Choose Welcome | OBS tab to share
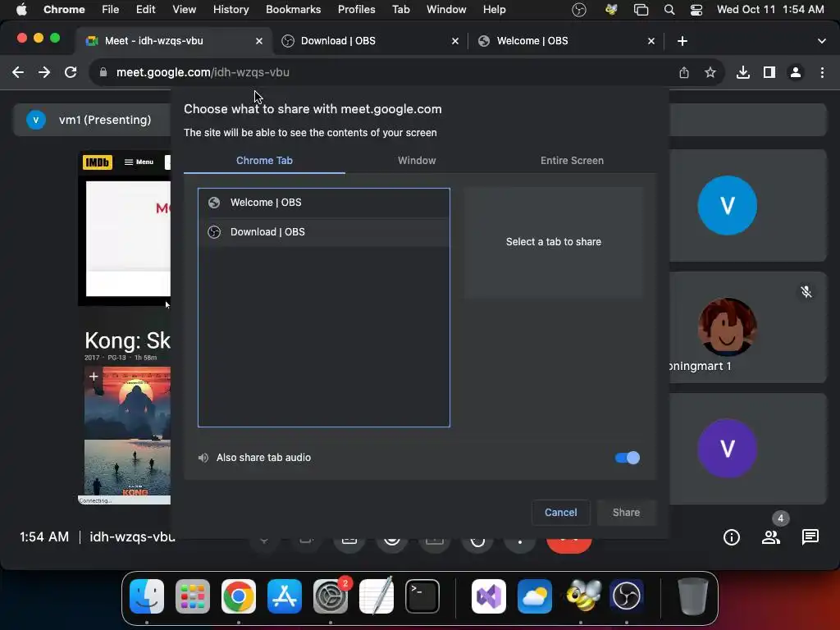This screenshot has height=630, width=840. point(323,203)
